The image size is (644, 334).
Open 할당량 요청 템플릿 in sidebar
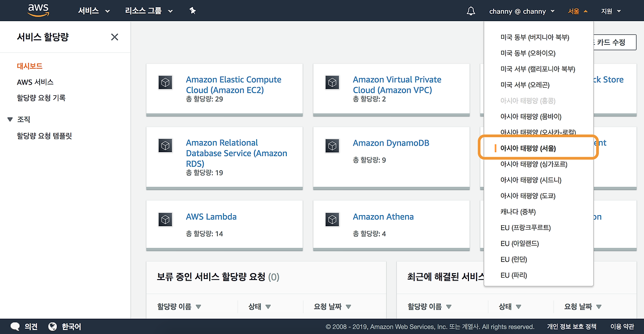click(x=44, y=136)
